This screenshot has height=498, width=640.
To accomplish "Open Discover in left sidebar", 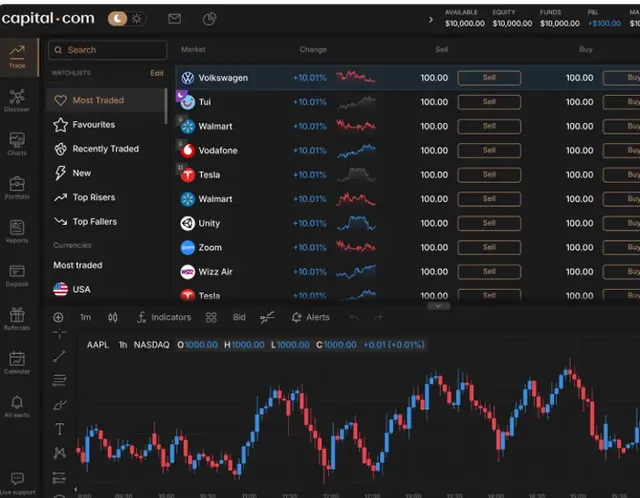I will pyautogui.click(x=17, y=100).
